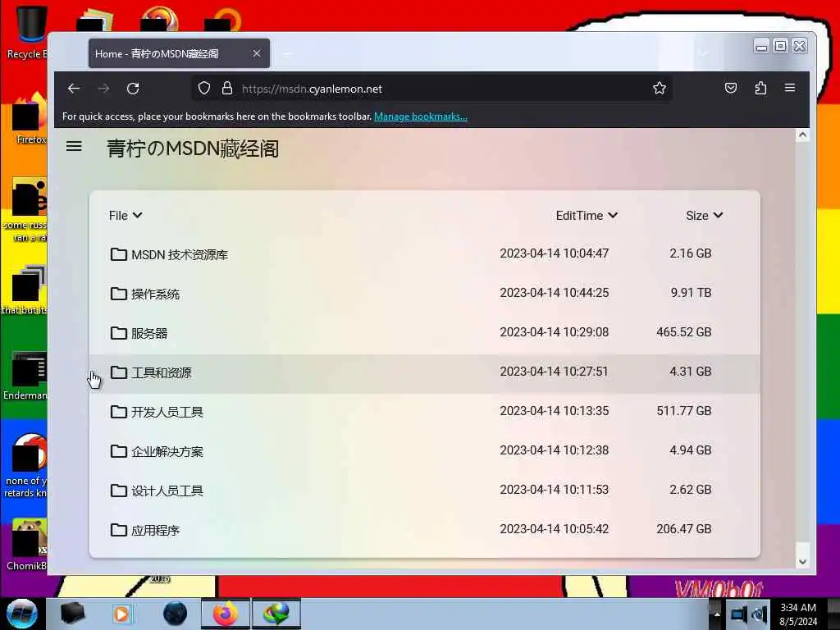Open the media player taskbar icon
Viewport: 840px width, 630px height.
122,614
